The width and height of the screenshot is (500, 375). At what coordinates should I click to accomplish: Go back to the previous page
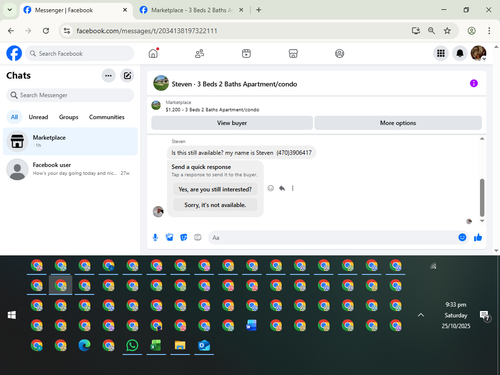11,31
